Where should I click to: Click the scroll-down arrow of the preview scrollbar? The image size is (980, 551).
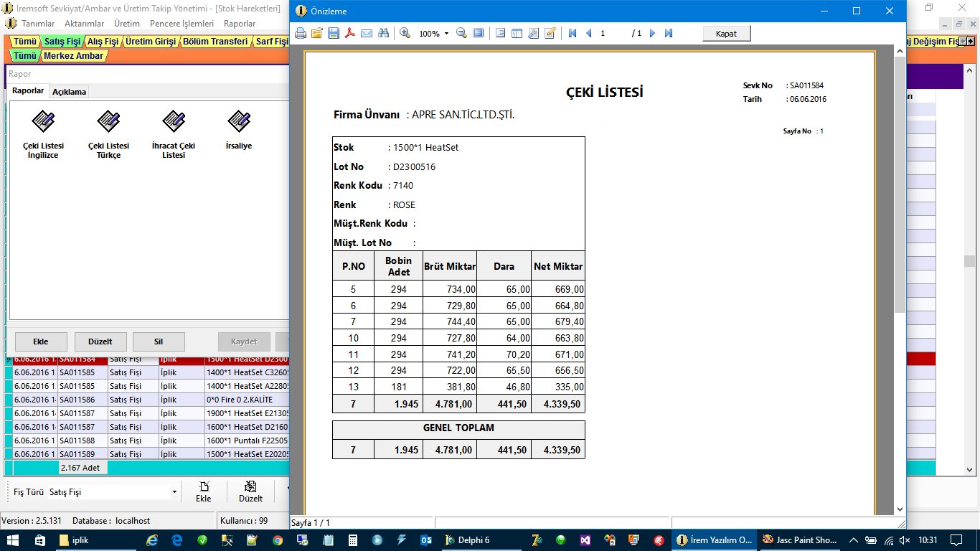900,509
